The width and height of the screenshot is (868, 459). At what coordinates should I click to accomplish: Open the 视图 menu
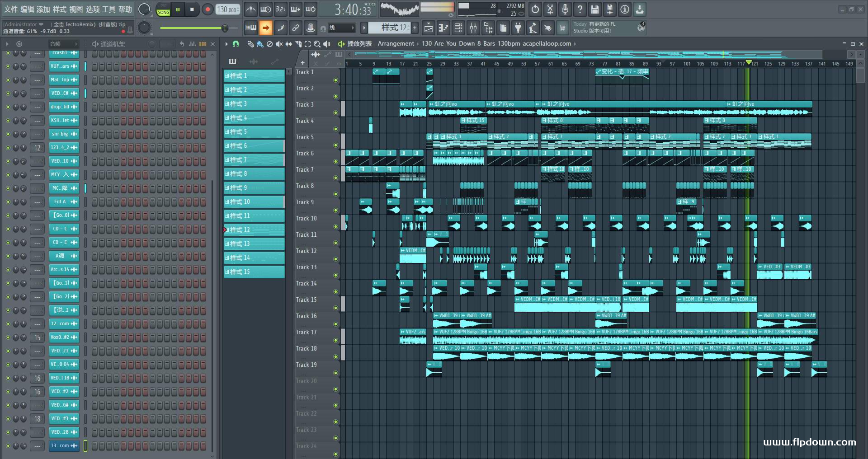pyautogui.click(x=76, y=9)
